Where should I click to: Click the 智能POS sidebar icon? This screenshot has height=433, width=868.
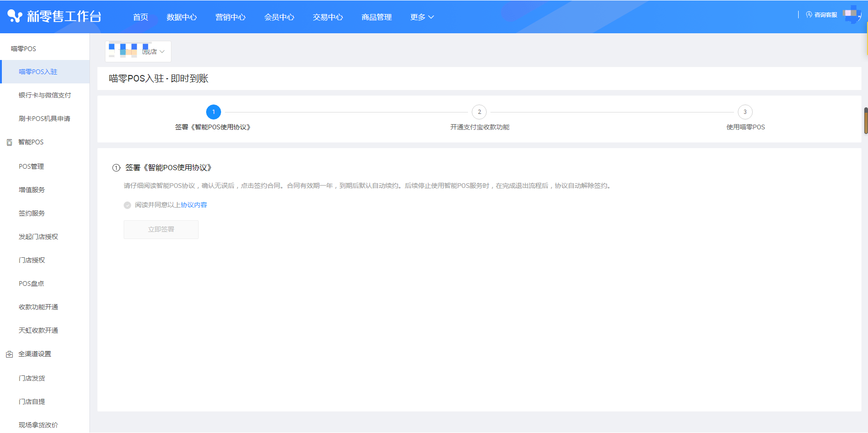[9, 142]
